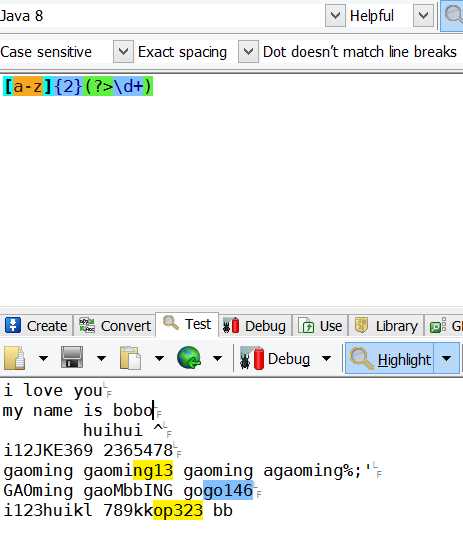The image size is (463, 552).
Task: Click the Java 8 flavor label
Action: coord(21,16)
